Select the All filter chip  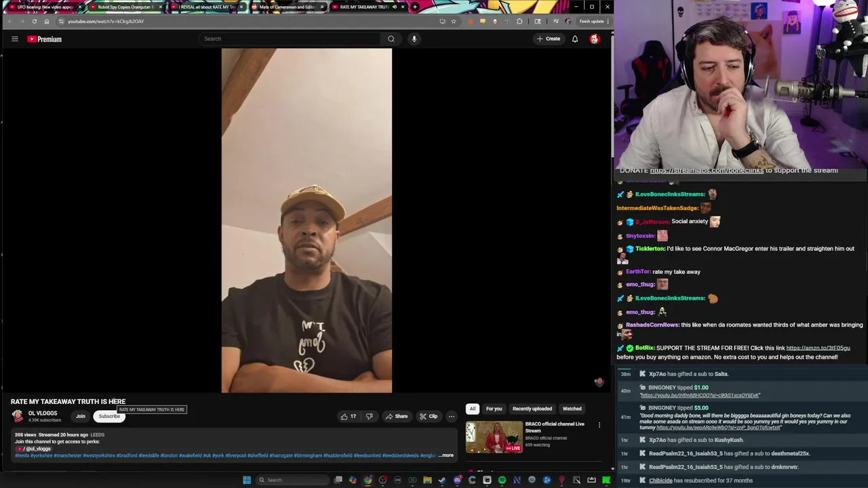473,409
